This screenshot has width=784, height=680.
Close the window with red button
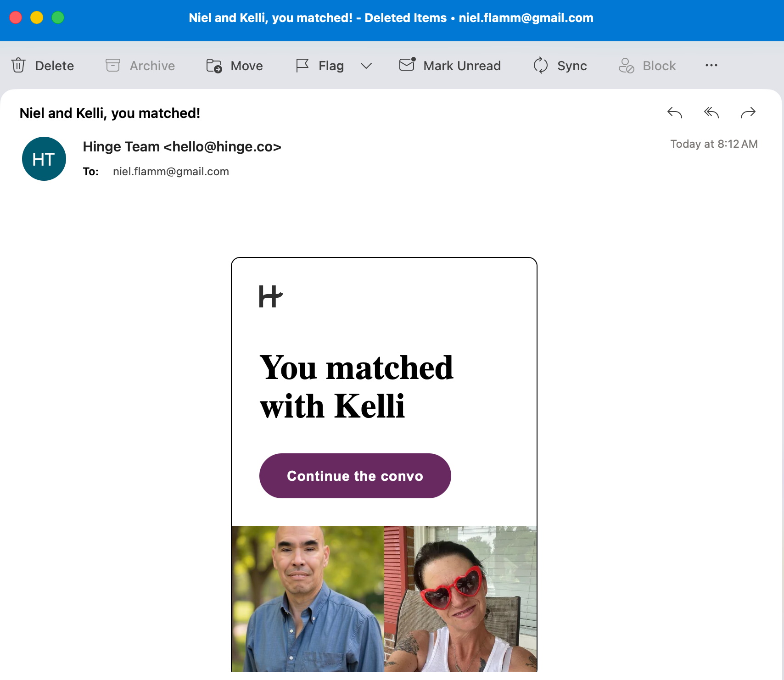[16, 17]
